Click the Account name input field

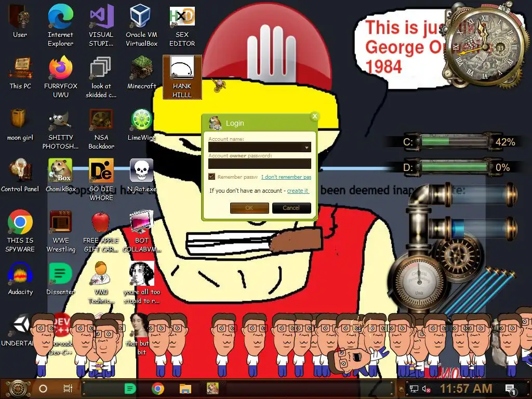pos(260,147)
